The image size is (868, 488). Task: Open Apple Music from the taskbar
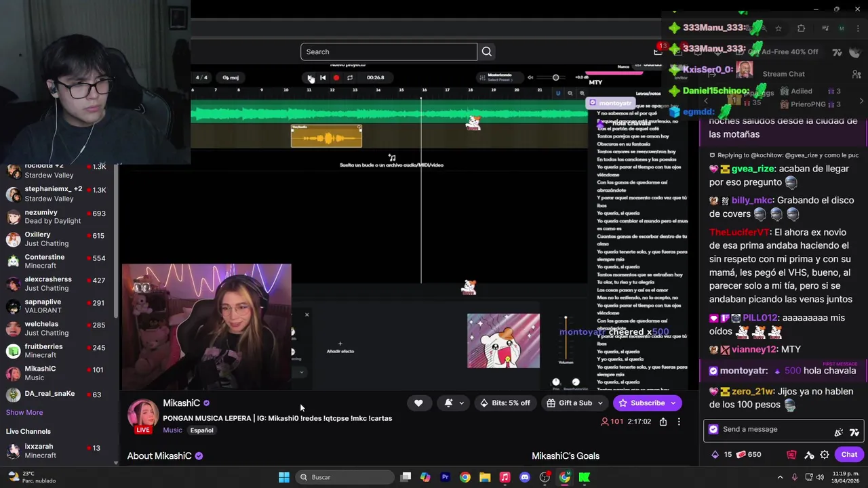505,477
